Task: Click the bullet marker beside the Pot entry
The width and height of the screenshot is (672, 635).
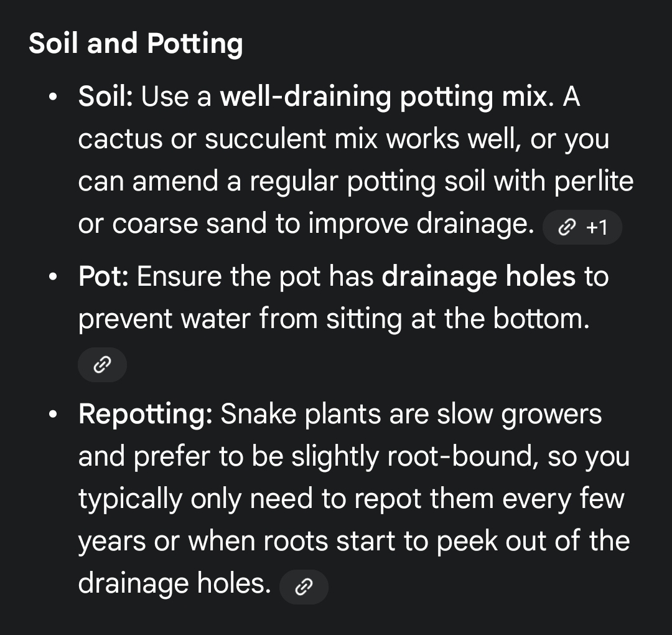Action: (52, 276)
